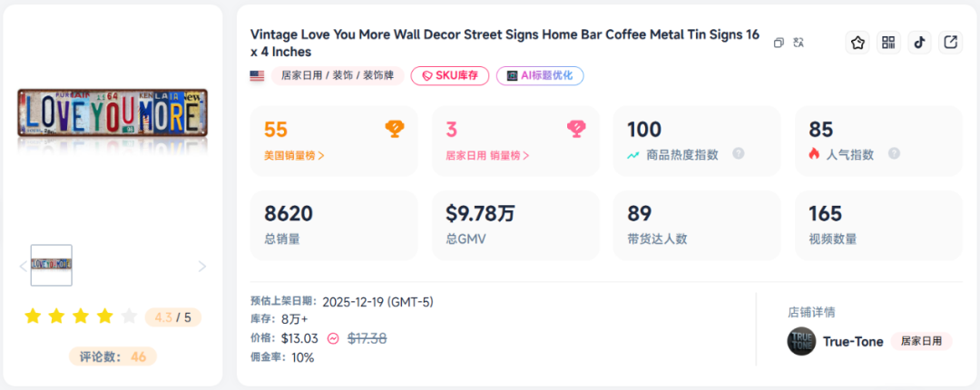980x390 pixels.
Task: Open the 居家日用 销量榜 ranking link
Action: (x=487, y=155)
